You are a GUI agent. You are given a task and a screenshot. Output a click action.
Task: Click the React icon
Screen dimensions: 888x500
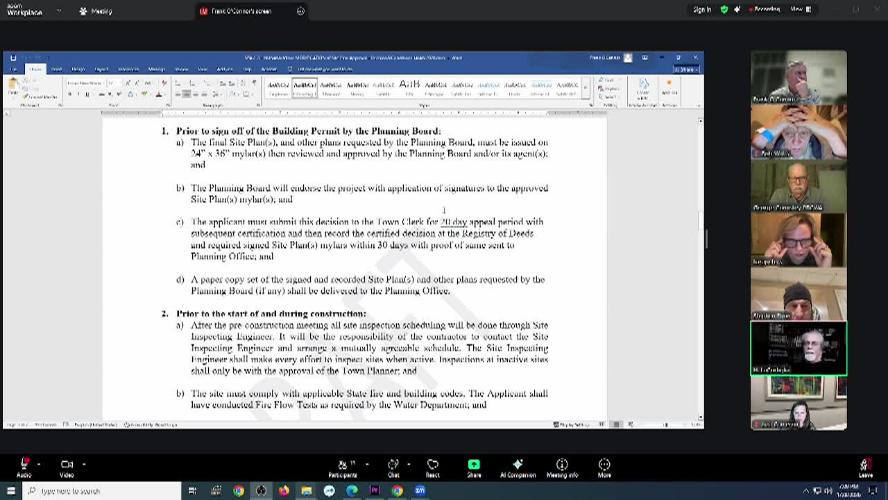[x=433, y=466]
